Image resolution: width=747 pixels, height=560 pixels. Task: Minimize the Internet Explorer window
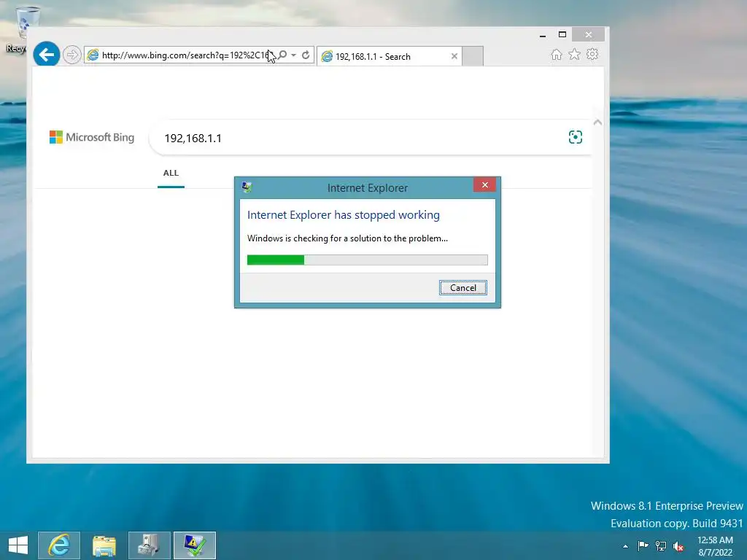tap(543, 35)
